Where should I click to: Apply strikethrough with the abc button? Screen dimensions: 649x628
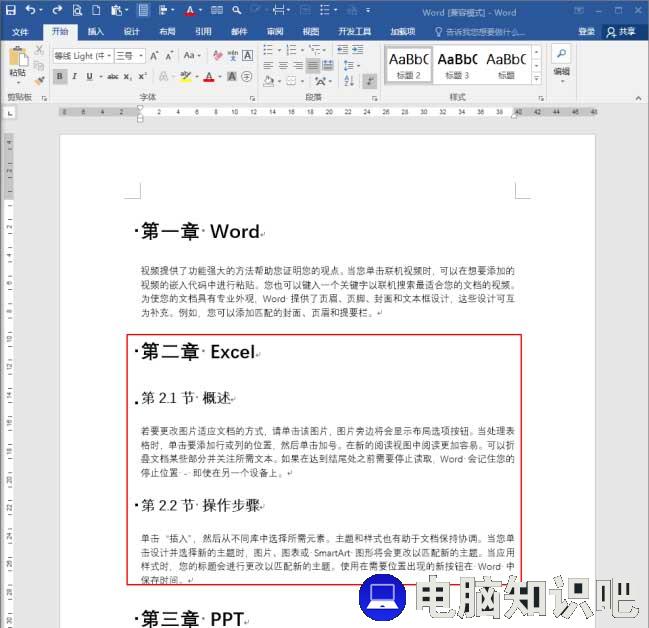click(x=113, y=77)
